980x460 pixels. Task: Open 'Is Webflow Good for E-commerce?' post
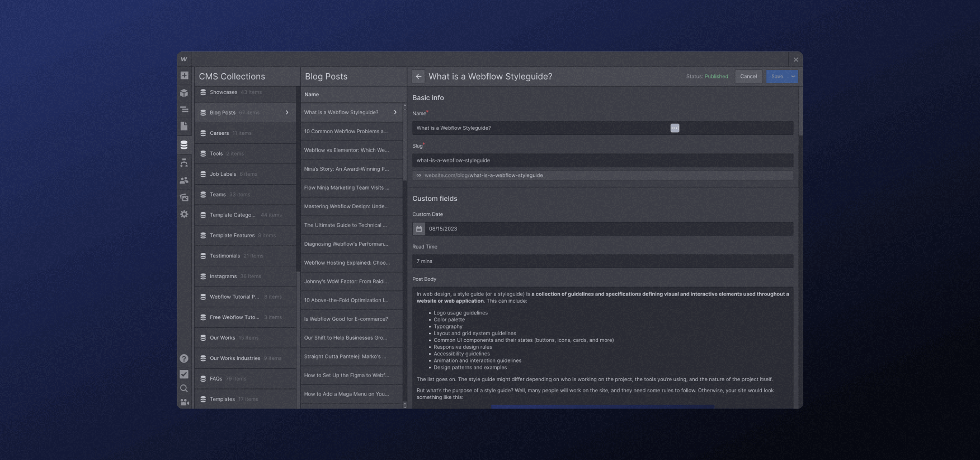pyautogui.click(x=346, y=319)
